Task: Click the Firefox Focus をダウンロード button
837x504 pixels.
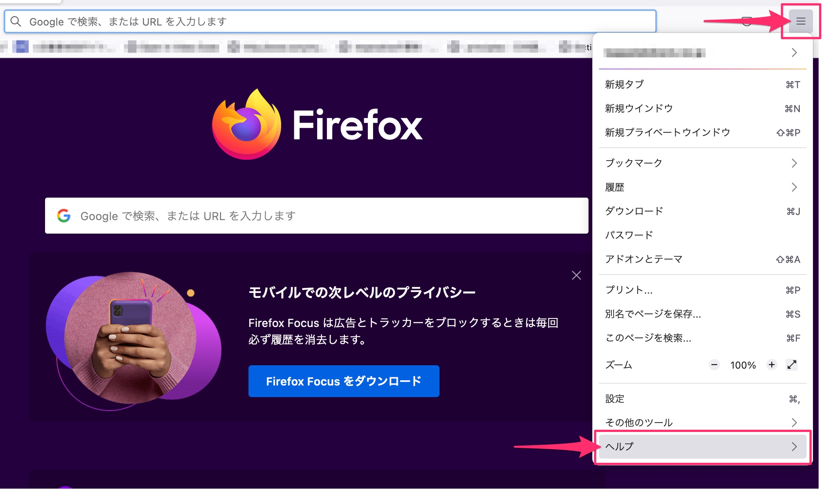Action: [x=344, y=381]
